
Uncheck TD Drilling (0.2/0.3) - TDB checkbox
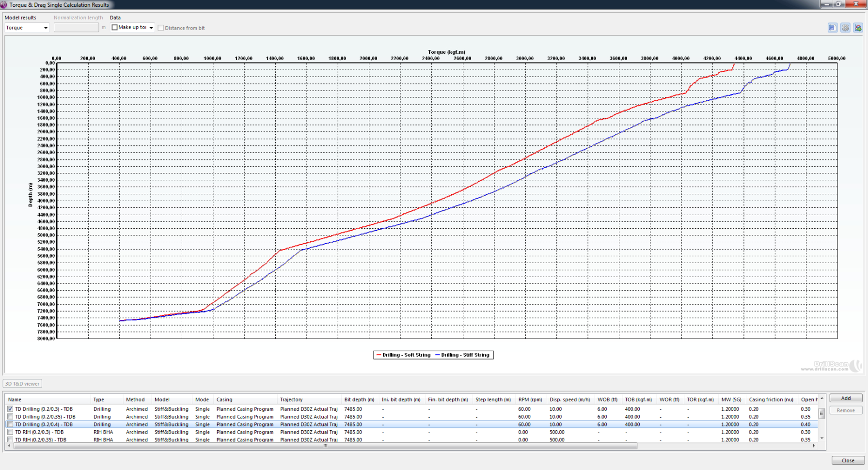(10, 409)
